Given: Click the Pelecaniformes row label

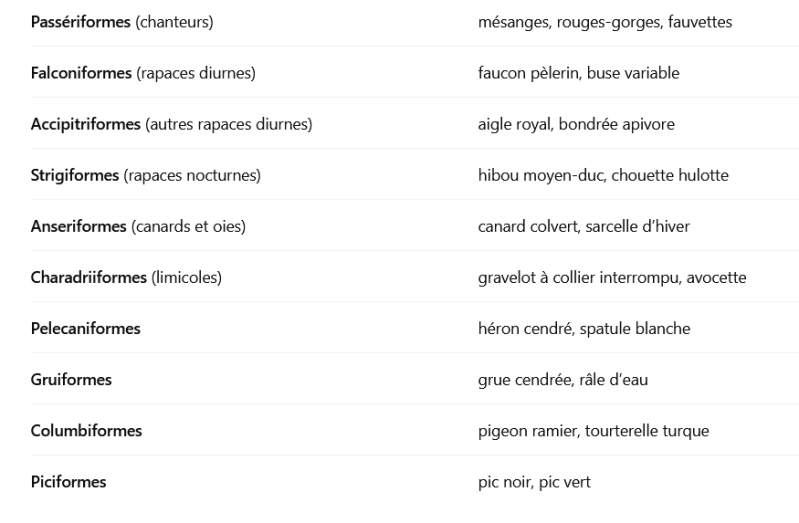Looking at the screenshot, I should click(x=85, y=329).
